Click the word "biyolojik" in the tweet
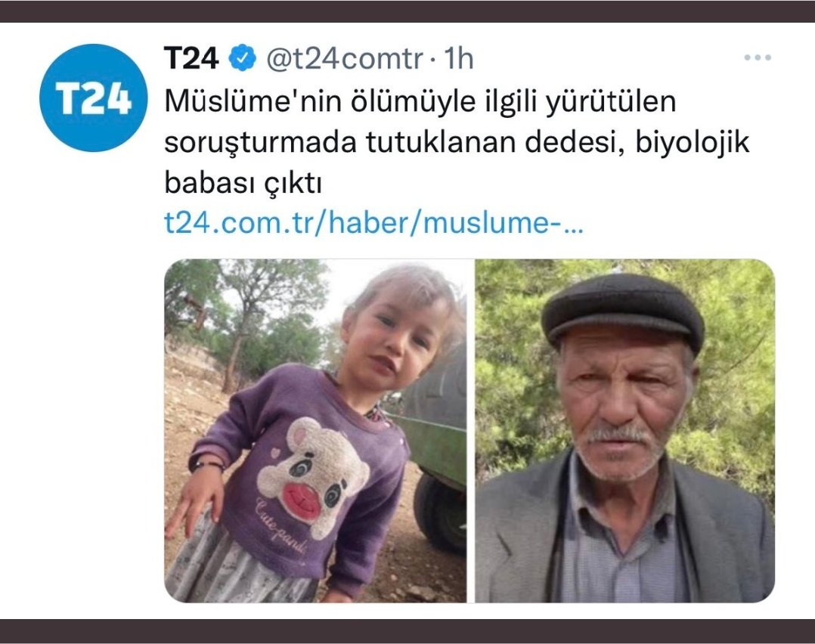This screenshot has height=644, width=815. 693,142
